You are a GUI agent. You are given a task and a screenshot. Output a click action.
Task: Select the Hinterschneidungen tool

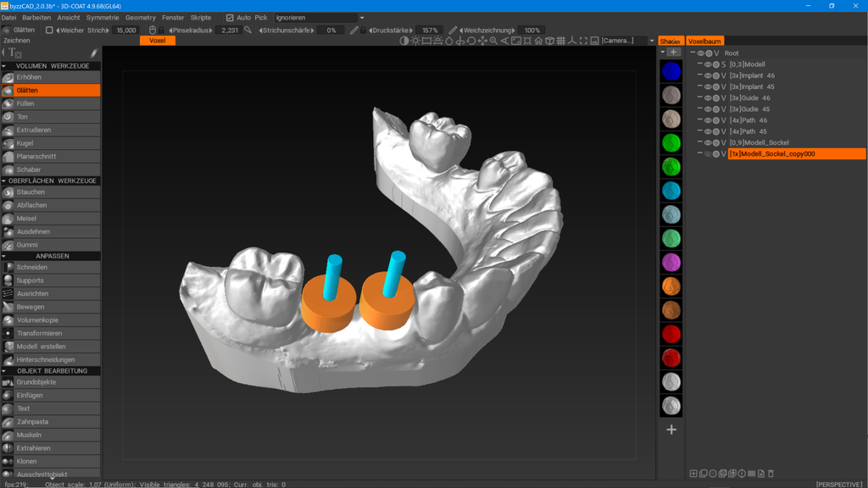coord(51,360)
